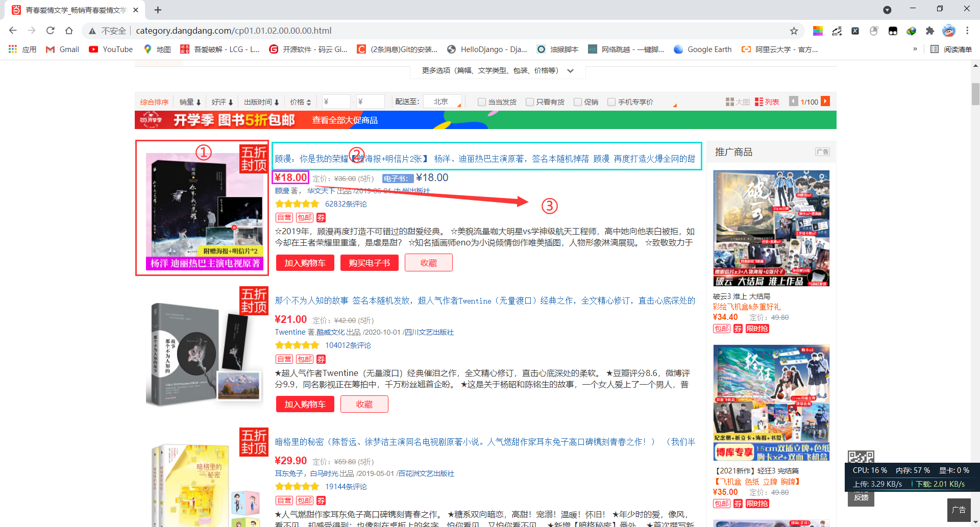Open the HelloDjango bookmark
This screenshot has width=980, height=527.
point(487,49)
